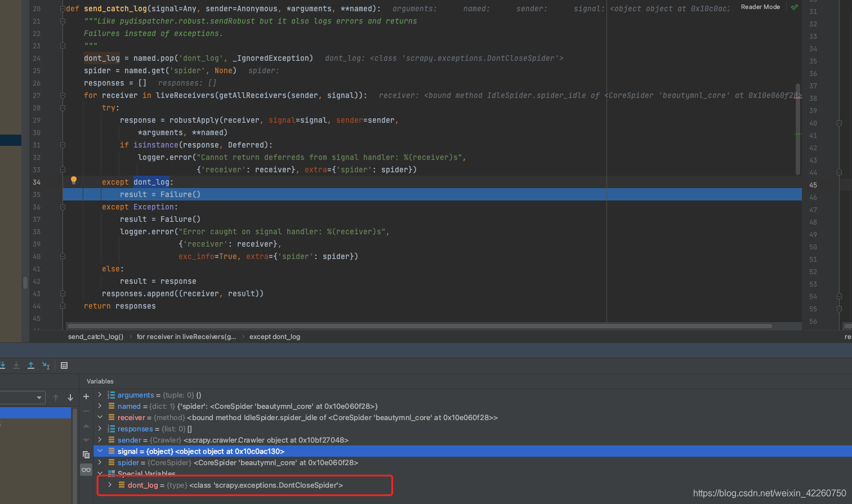Select the highlighted frame in Frames list
Viewport: 852px width, 504px height.
coord(35,413)
